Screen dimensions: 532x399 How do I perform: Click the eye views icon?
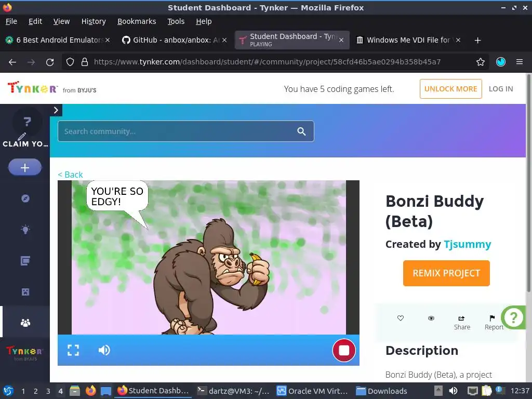pos(431,318)
